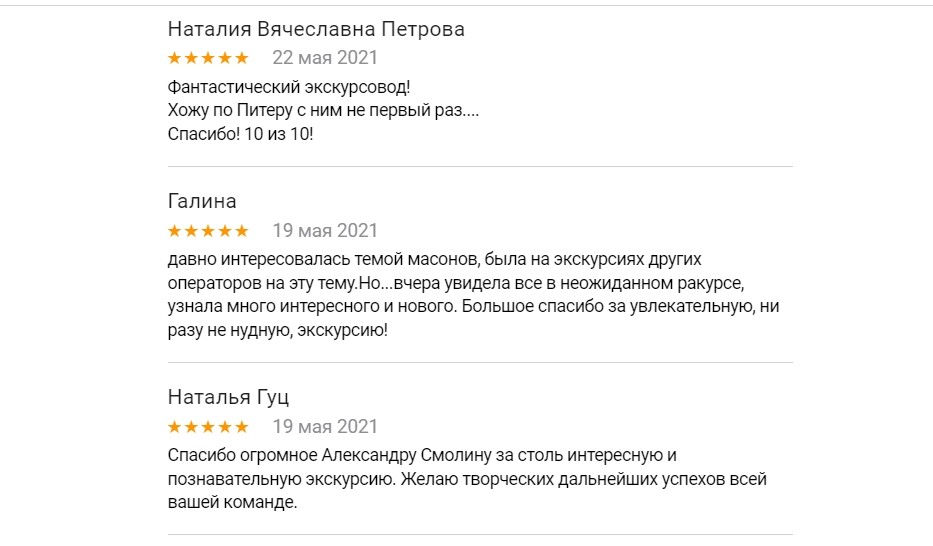Click the first star in Петрова's rating
933x546 pixels.
(x=175, y=58)
